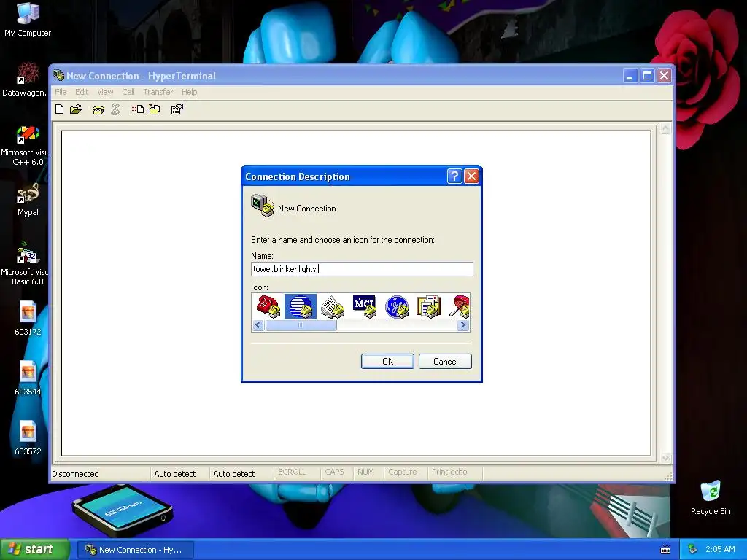Click the tray icon beside the clock

[x=693, y=550]
